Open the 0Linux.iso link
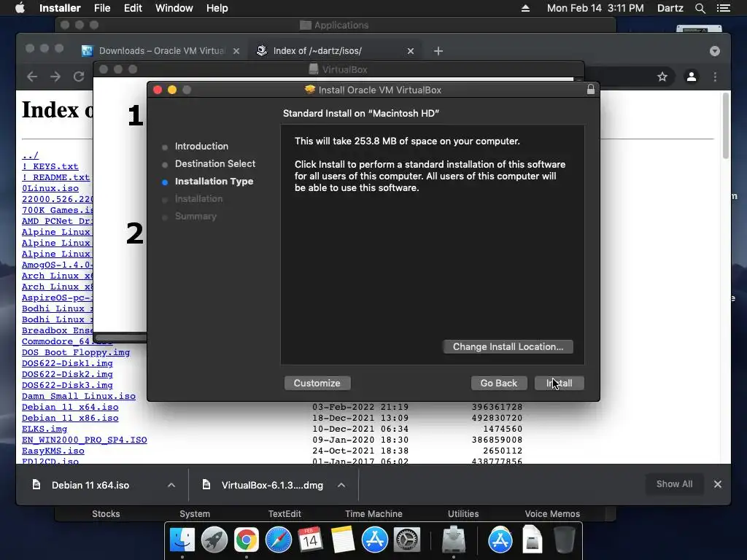Viewport: 747px width, 560px height. coord(50,188)
